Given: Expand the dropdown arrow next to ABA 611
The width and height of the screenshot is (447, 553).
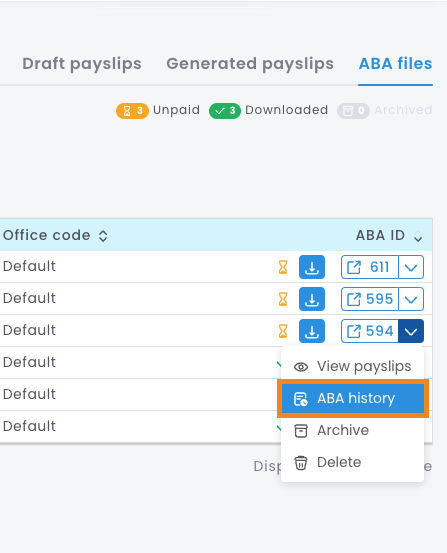Looking at the screenshot, I should [411, 267].
